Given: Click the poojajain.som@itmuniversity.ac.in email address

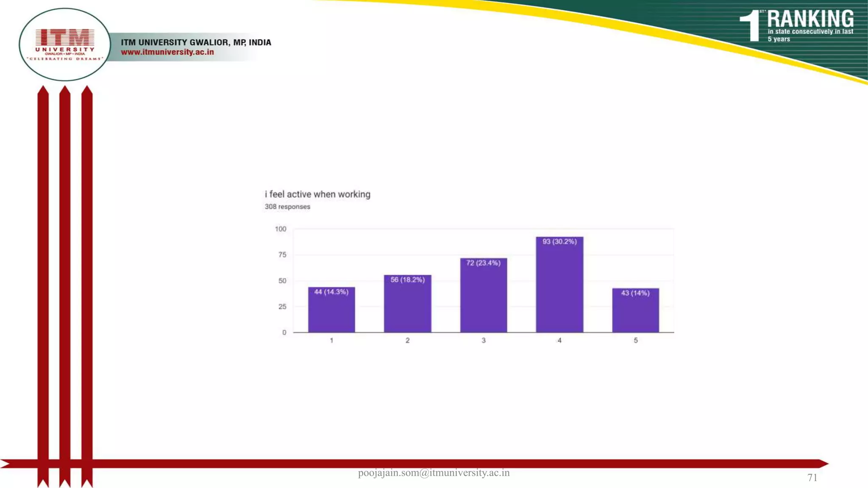Looking at the screenshot, I should (x=434, y=473).
